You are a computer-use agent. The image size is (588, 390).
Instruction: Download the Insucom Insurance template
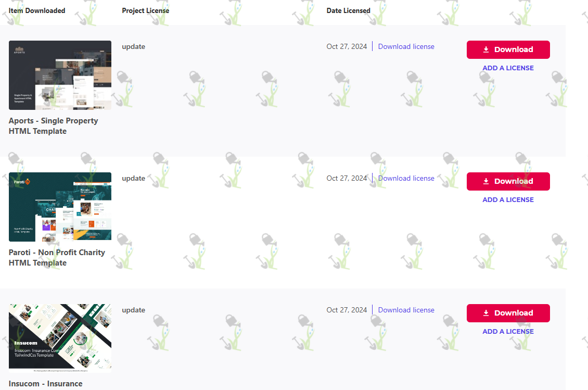pos(508,313)
